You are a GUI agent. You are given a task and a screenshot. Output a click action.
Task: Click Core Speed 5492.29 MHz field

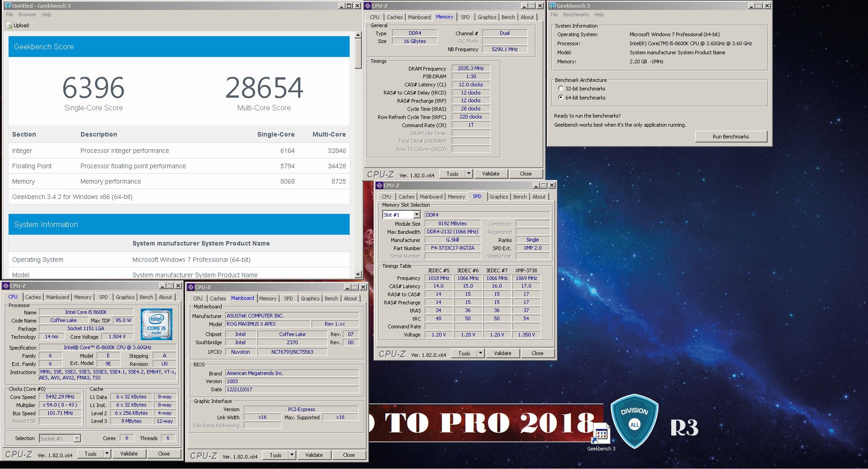click(60, 397)
